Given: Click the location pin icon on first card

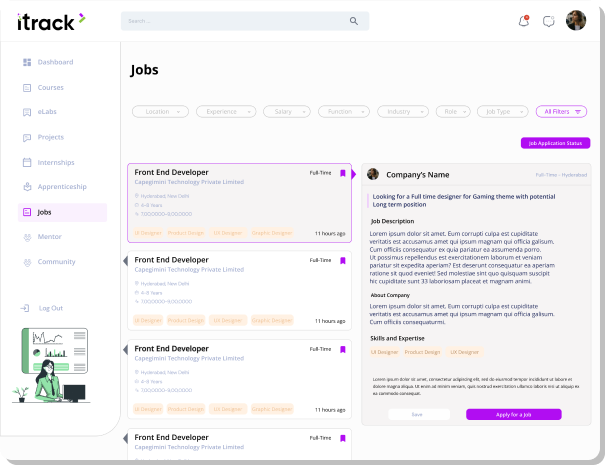Looking at the screenshot, I should (137, 196).
